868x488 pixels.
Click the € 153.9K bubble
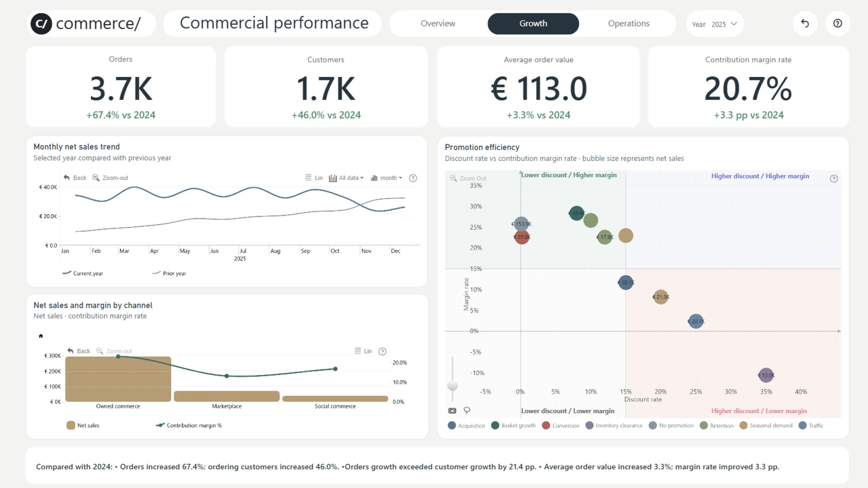coord(521,224)
